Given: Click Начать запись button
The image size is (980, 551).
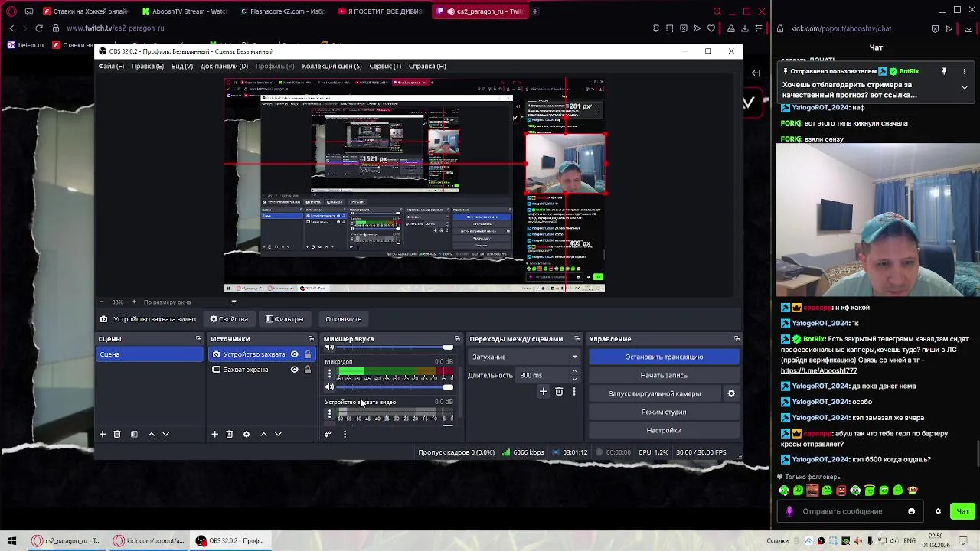Looking at the screenshot, I should (x=664, y=375).
